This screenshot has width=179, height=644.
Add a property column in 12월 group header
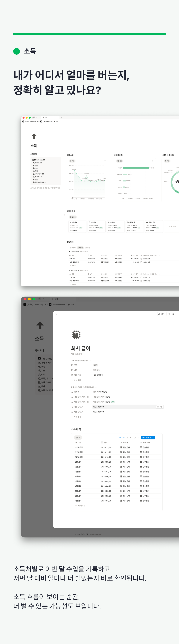pos(160,255)
